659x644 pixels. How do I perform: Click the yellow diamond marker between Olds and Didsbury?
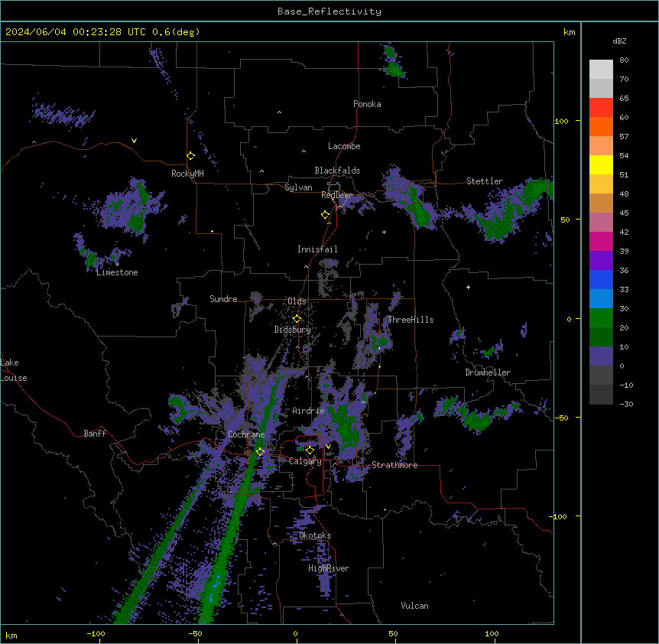[x=297, y=319]
